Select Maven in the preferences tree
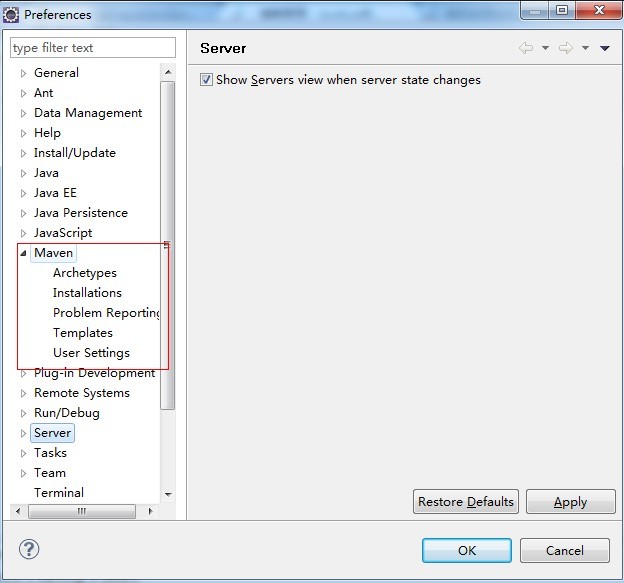The height and width of the screenshot is (583, 624). tap(53, 253)
